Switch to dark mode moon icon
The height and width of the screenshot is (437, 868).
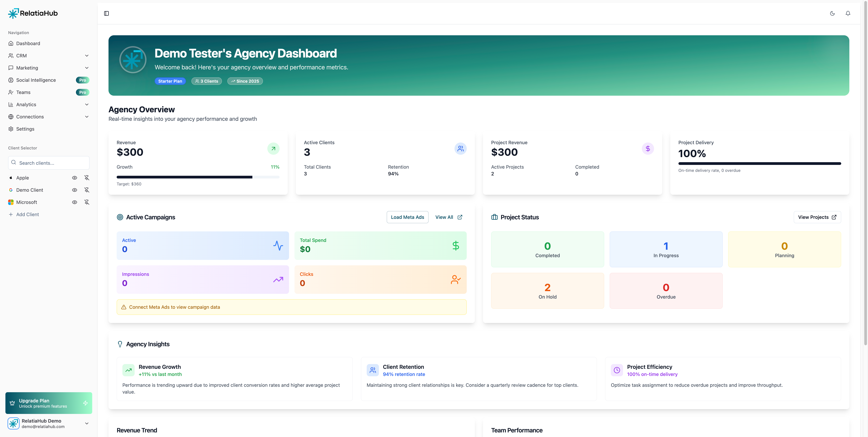tap(832, 14)
